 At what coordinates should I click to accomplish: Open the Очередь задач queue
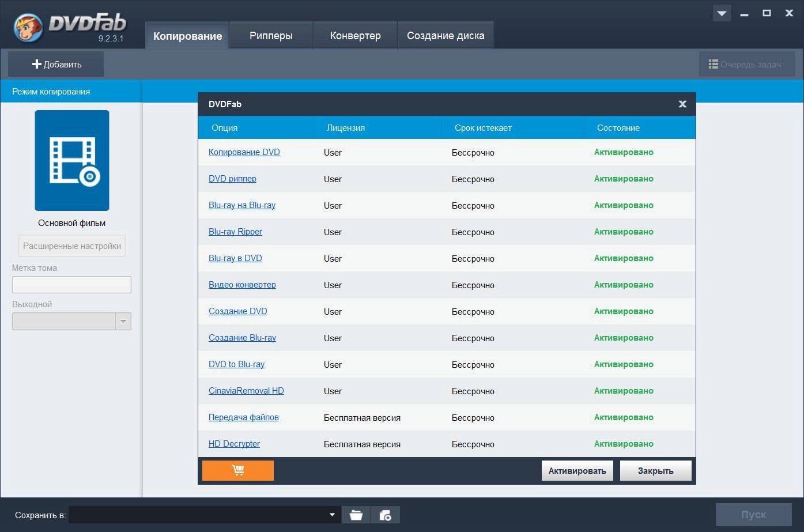tap(747, 64)
